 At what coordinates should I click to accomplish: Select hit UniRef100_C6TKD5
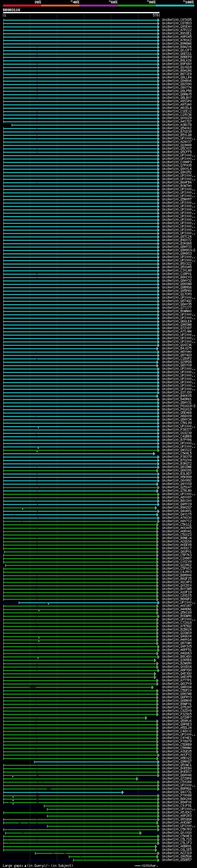tap(177, 20)
